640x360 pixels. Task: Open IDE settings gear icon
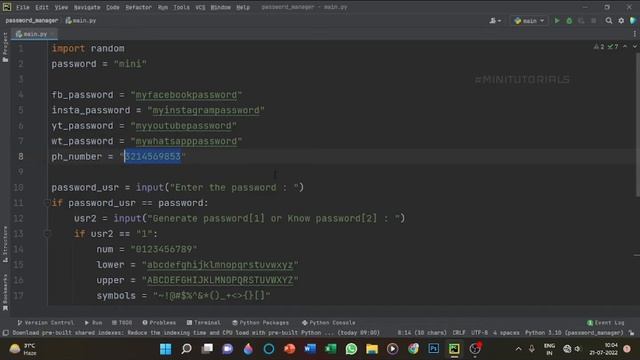621,20
